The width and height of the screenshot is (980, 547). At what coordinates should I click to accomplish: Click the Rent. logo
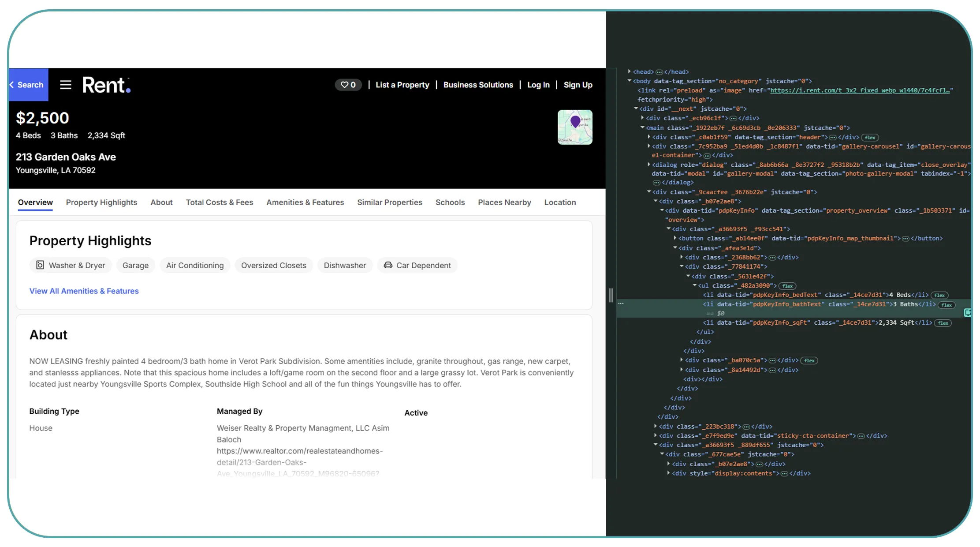107,85
